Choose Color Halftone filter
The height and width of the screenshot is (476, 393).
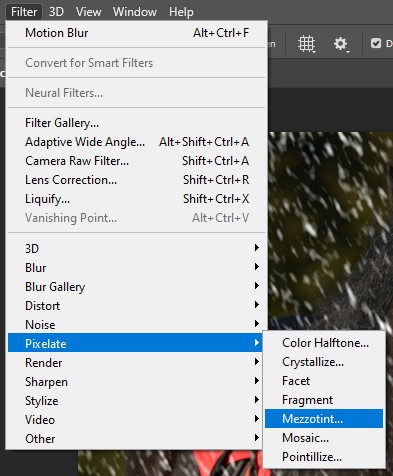coord(324,343)
